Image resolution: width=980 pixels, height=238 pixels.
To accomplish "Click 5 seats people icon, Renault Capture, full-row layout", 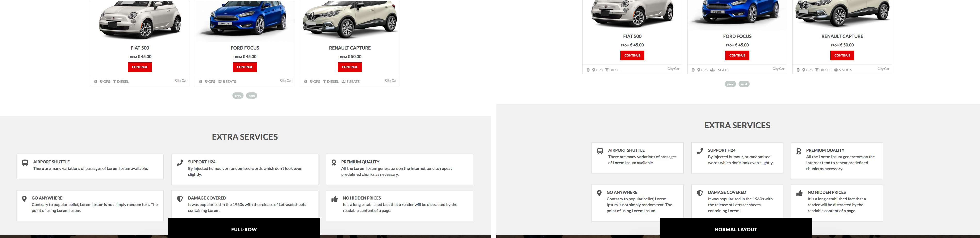I will [344, 82].
